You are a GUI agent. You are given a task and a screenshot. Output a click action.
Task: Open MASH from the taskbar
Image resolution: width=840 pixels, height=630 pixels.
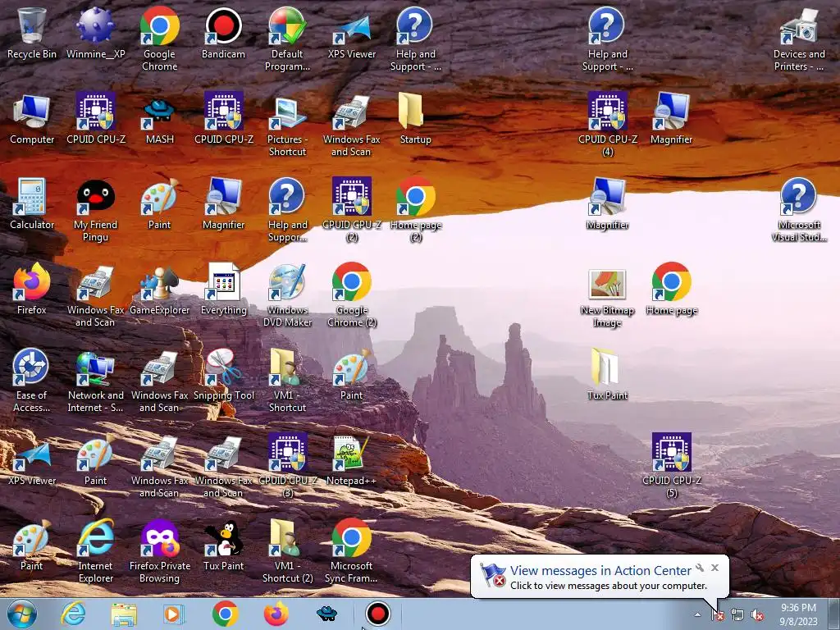(326, 614)
